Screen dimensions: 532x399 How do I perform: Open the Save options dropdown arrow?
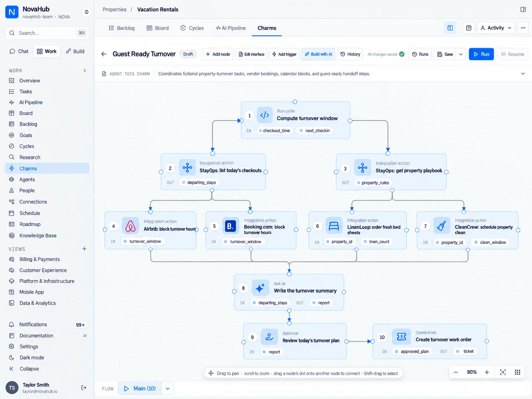[461, 54]
